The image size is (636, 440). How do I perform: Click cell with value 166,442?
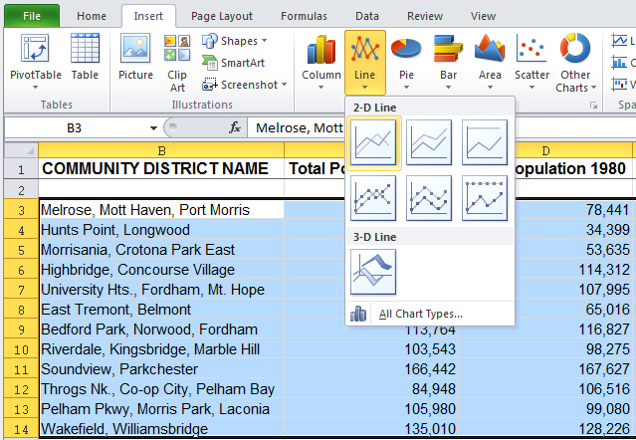[x=371, y=369]
